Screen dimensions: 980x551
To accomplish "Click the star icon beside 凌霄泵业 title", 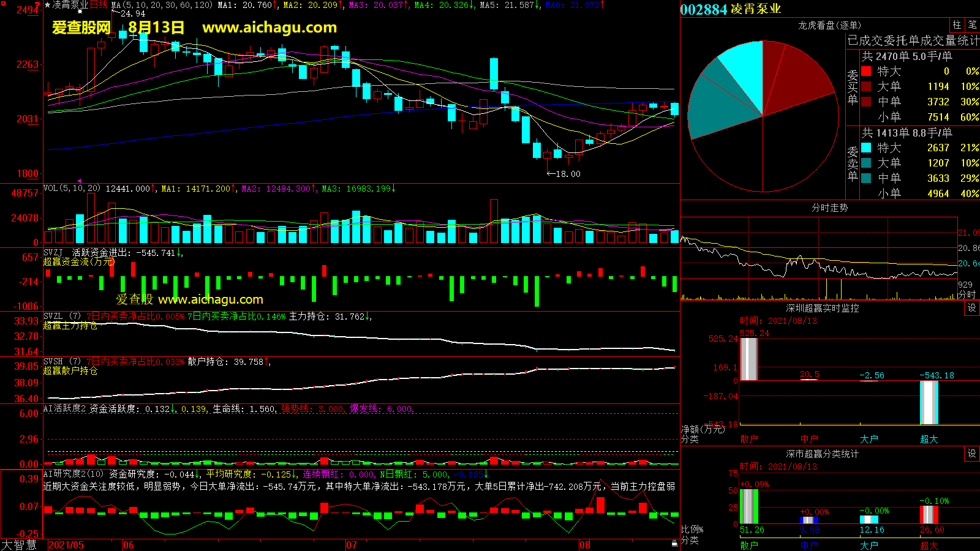I will pyautogui.click(x=47, y=5).
